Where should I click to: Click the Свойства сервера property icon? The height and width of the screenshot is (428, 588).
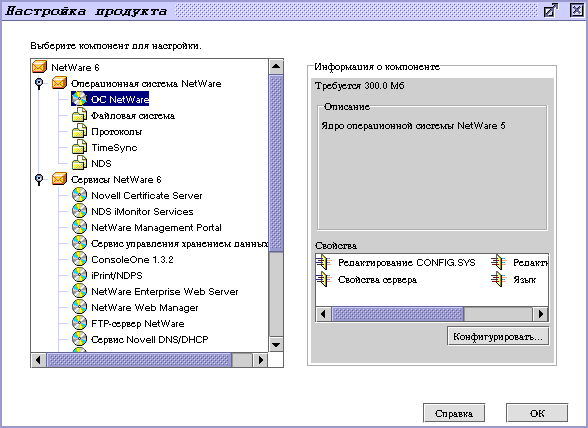point(323,279)
